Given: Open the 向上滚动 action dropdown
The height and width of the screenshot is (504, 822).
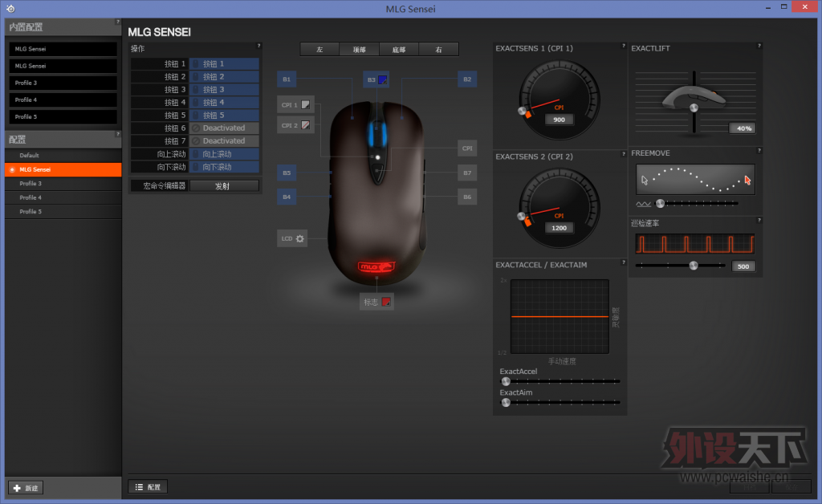Looking at the screenshot, I should 225,154.
